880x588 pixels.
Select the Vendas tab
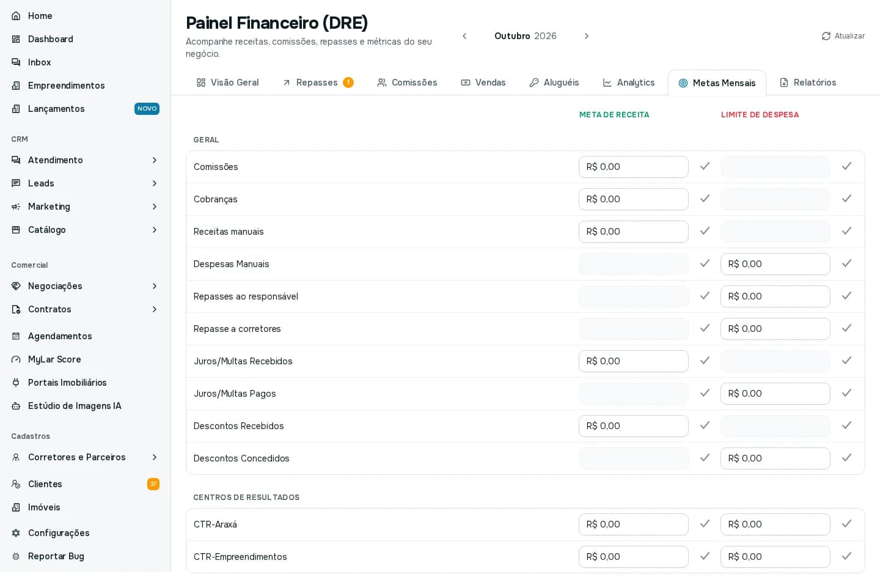pyautogui.click(x=483, y=83)
